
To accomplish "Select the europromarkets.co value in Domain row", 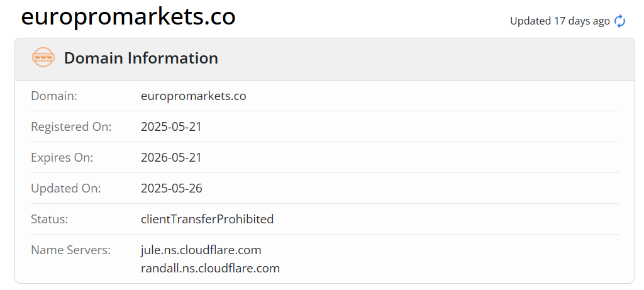I will click(193, 96).
